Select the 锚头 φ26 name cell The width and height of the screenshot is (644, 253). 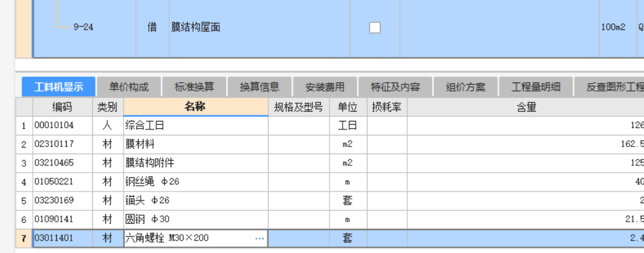click(x=195, y=201)
